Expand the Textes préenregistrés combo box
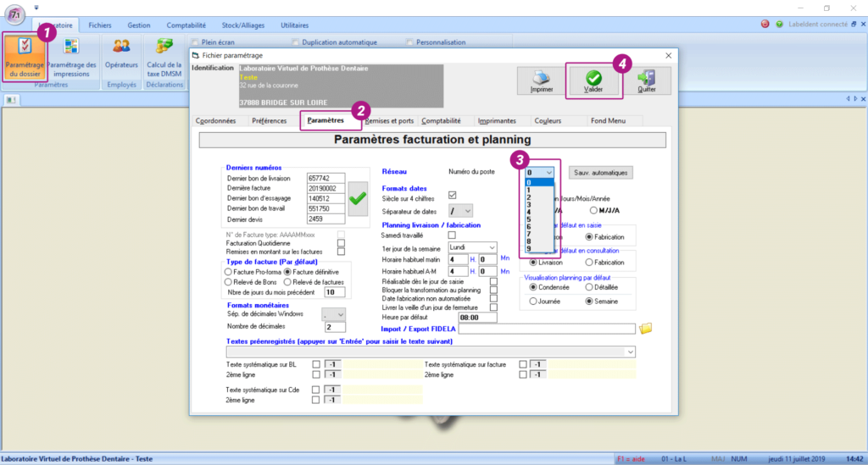868x465 pixels. tap(630, 351)
